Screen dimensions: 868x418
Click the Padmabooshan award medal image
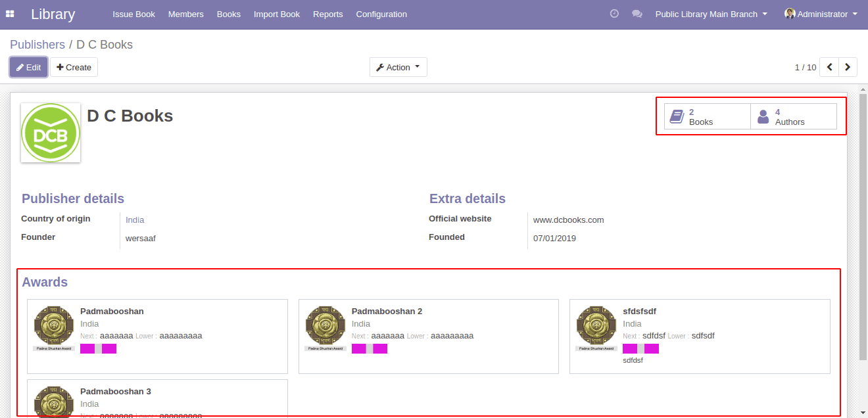click(54, 327)
